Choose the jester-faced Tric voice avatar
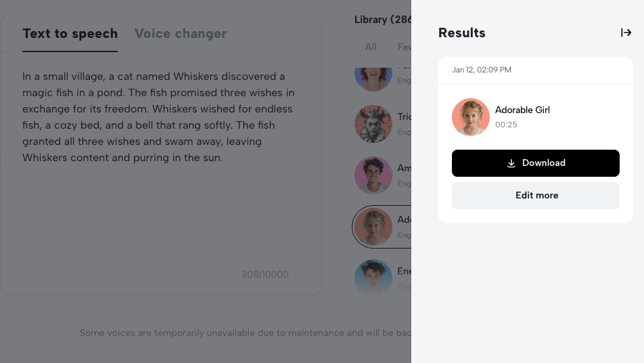The height and width of the screenshot is (363, 644). [x=373, y=124]
